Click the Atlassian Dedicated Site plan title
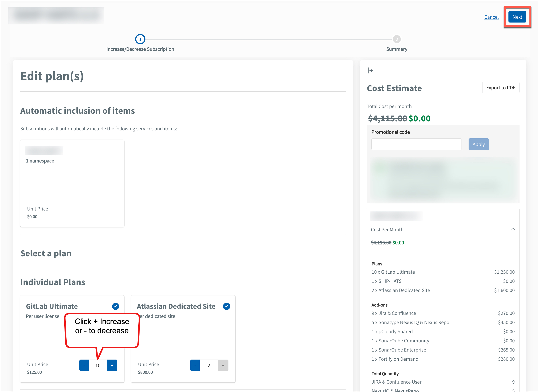Screen dimensions: 539x392 click(x=176, y=306)
